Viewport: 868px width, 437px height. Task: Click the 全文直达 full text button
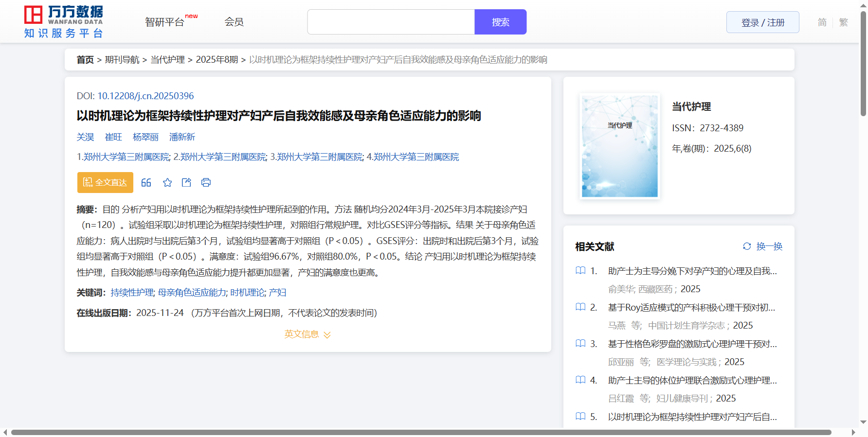[x=105, y=182]
